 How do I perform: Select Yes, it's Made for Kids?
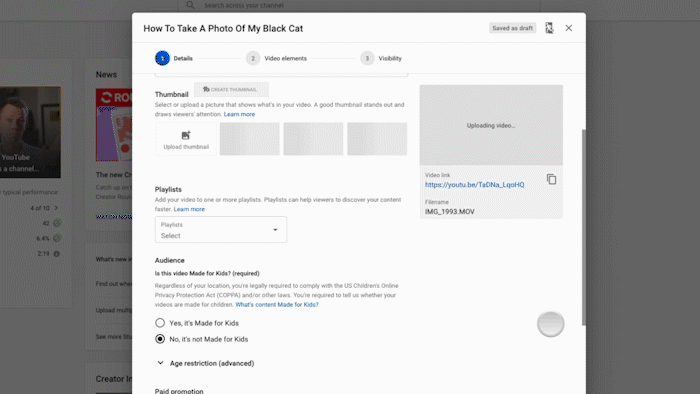click(x=160, y=323)
